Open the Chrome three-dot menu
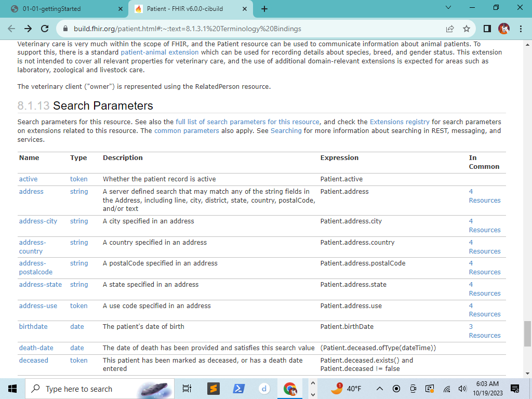The height and width of the screenshot is (399, 532). point(521,29)
